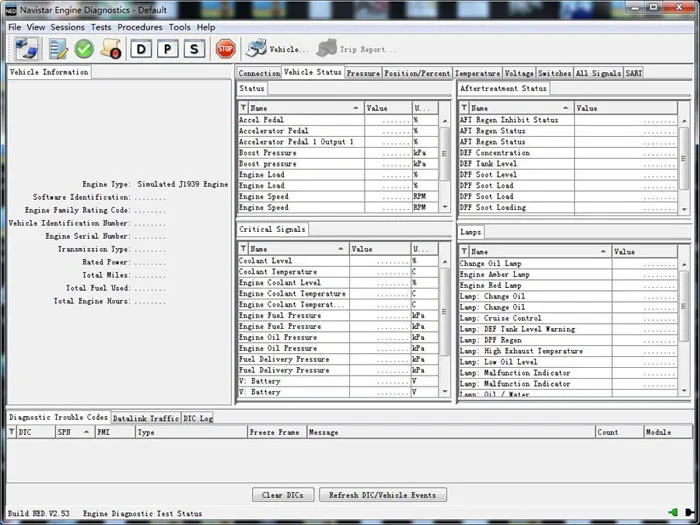This screenshot has height=525, width=700.
Task: Select the DEF Concentration row
Action: click(x=568, y=153)
